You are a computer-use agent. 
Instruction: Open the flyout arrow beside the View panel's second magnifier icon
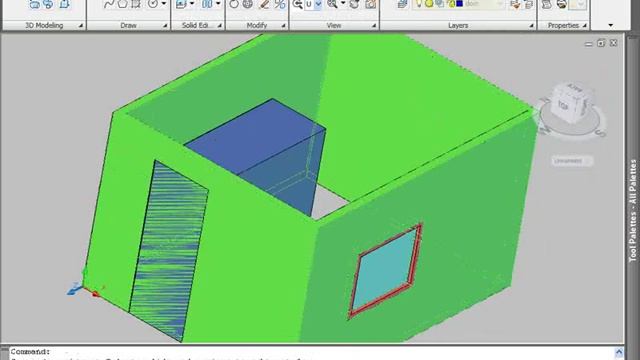pyautogui.click(x=343, y=4)
